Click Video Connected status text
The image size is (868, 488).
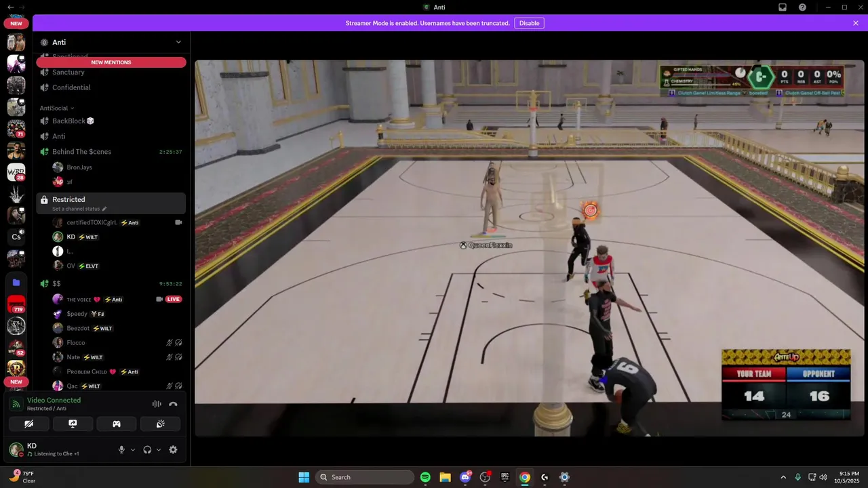54,400
